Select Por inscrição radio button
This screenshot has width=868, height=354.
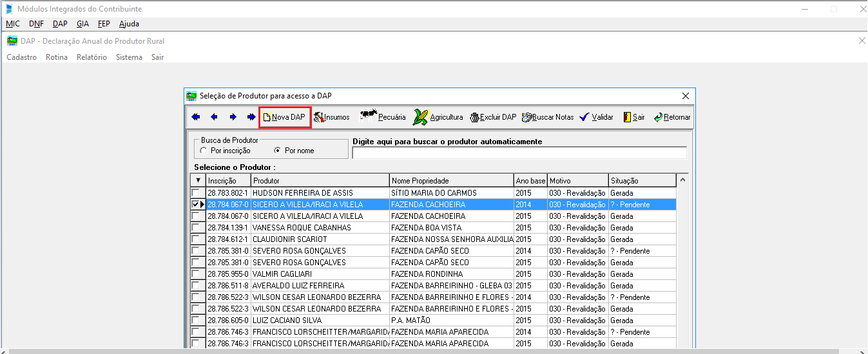tap(204, 151)
